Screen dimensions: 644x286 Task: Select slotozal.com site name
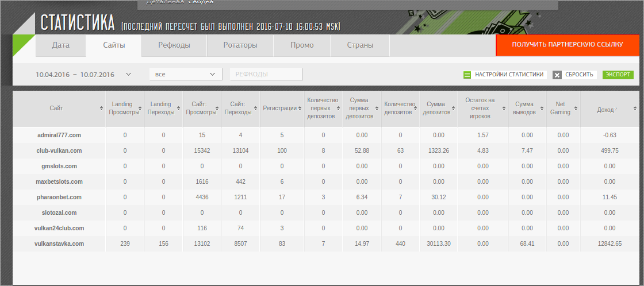click(x=59, y=213)
